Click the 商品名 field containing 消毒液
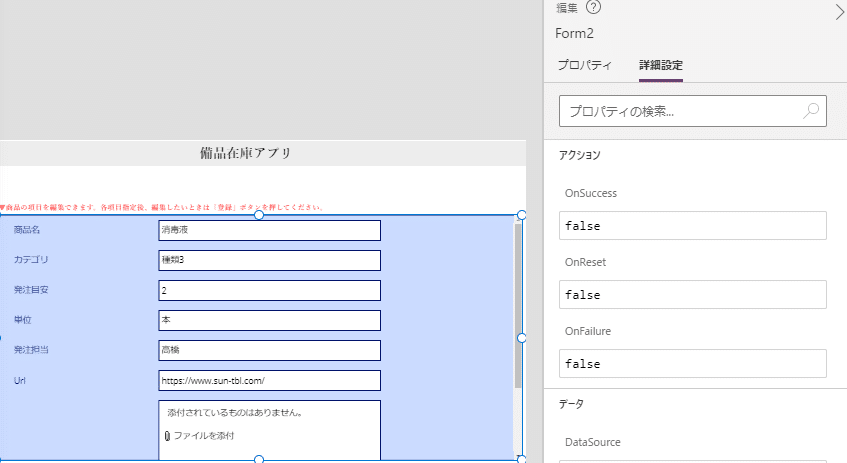The height and width of the screenshot is (463, 847). pos(270,230)
